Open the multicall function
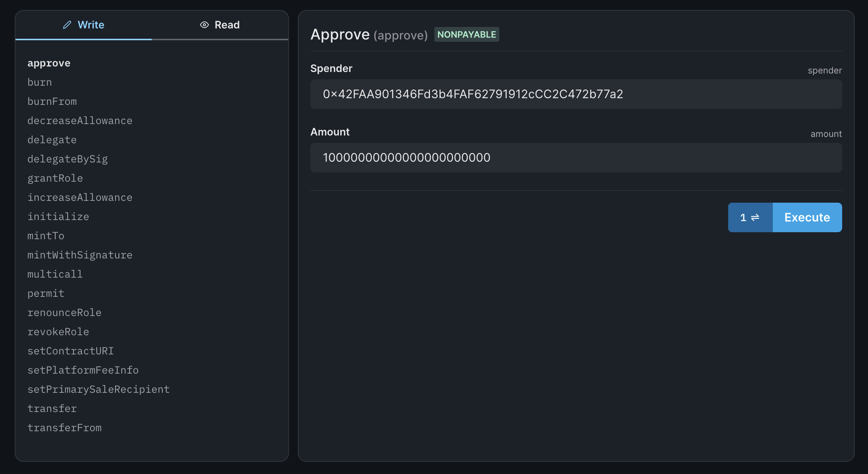 click(x=55, y=274)
